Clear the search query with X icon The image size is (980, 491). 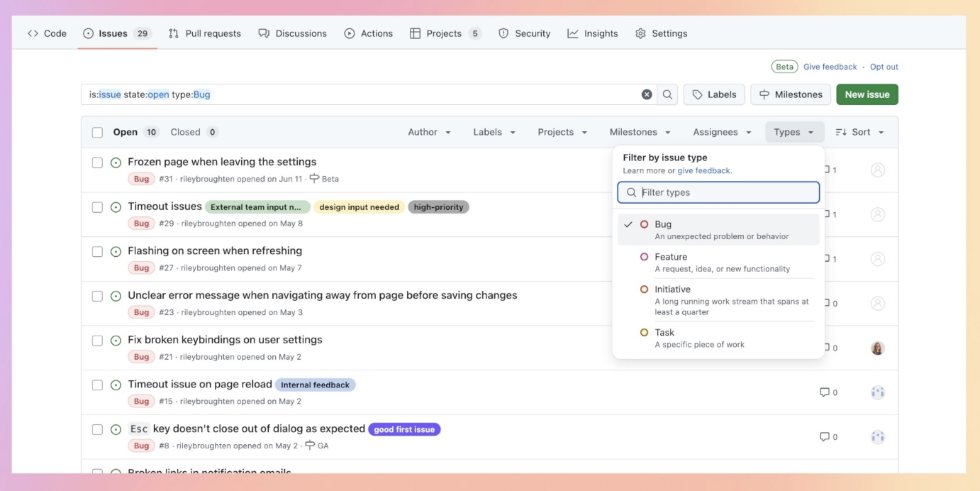click(647, 94)
